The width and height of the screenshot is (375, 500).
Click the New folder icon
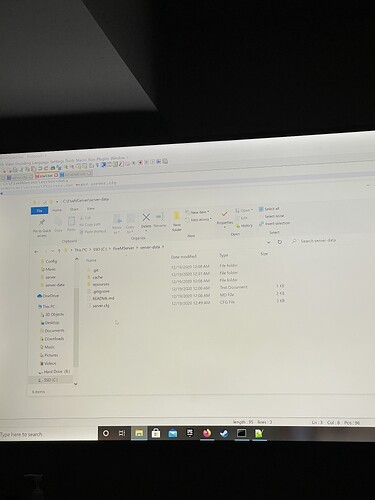tap(177, 217)
